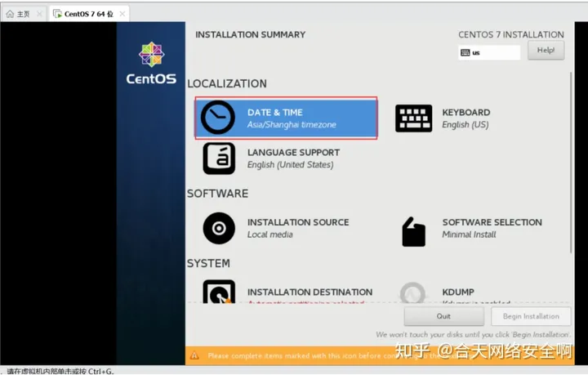The width and height of the screenshot is (588, 375).
Task: Click Begin Installation button
Action: point(531,316)
